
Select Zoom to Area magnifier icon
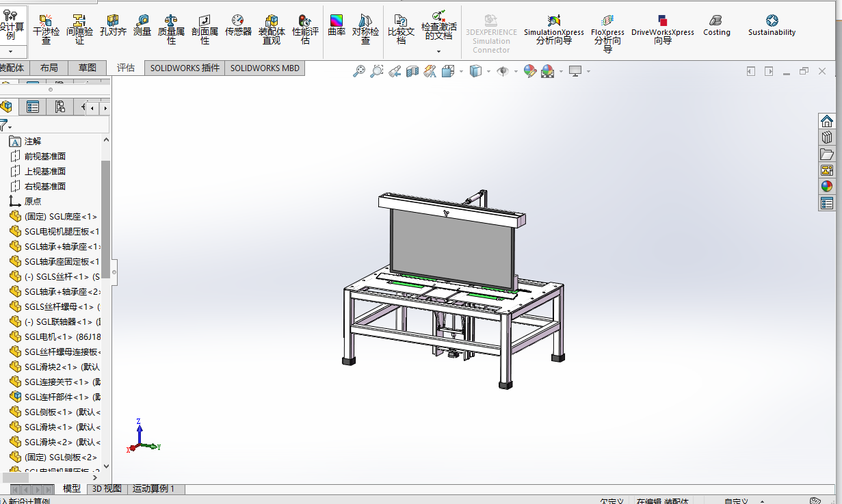point(377,71)
